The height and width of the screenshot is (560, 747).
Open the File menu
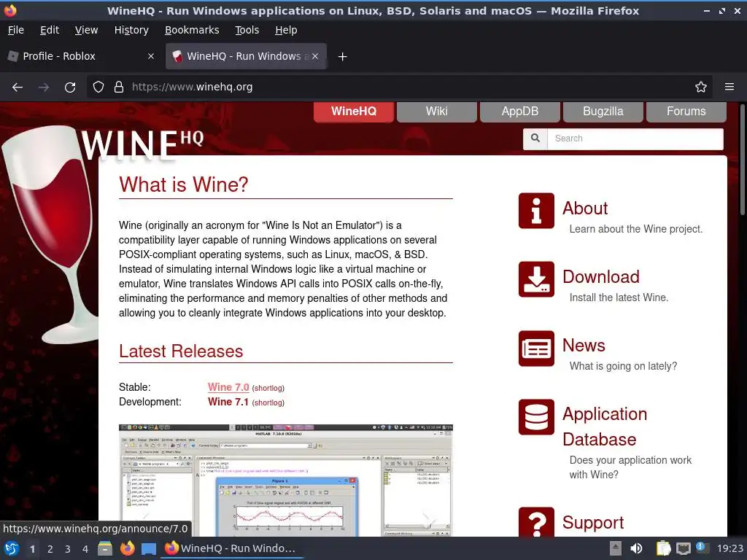click(16, 30)
